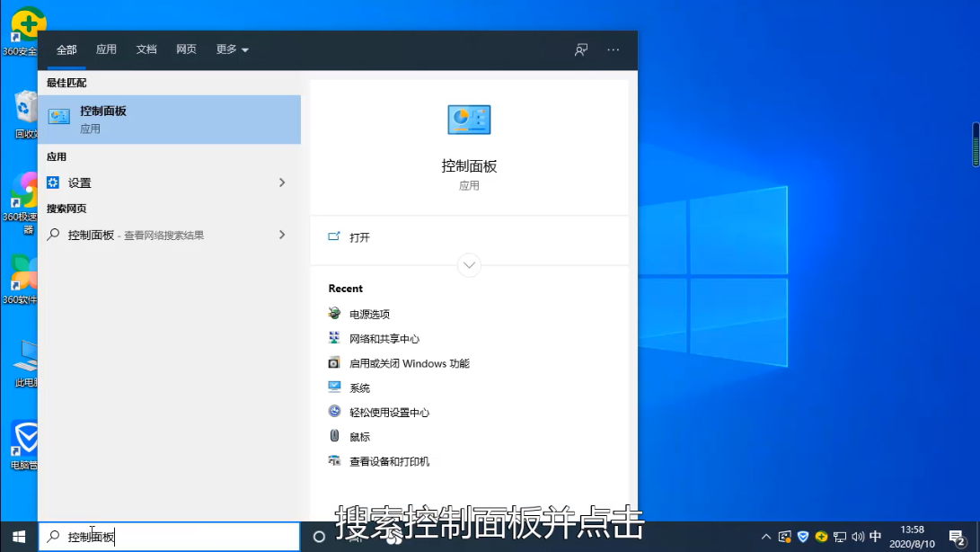Open the notification center icon
980x552 pixels.
tap(957, 537)
